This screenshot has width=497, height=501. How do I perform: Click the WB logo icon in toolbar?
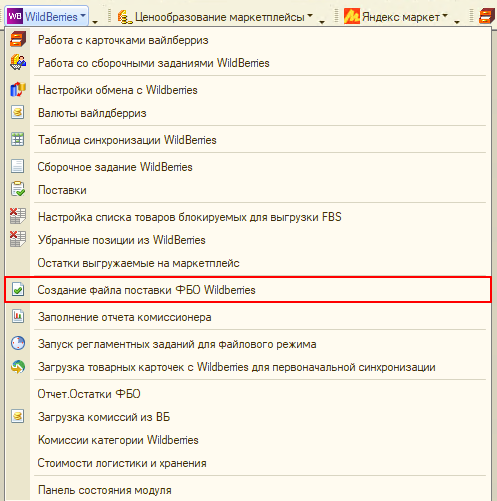pos(15,16)
